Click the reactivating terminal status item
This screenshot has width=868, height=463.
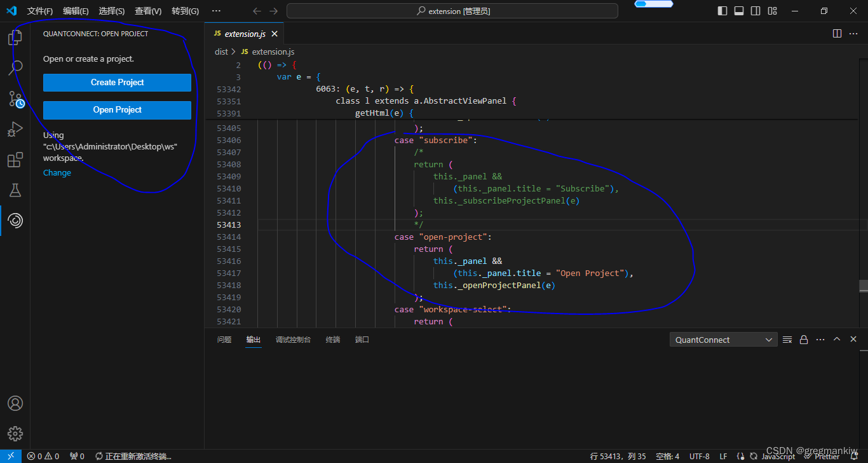[x=133, y=456]
